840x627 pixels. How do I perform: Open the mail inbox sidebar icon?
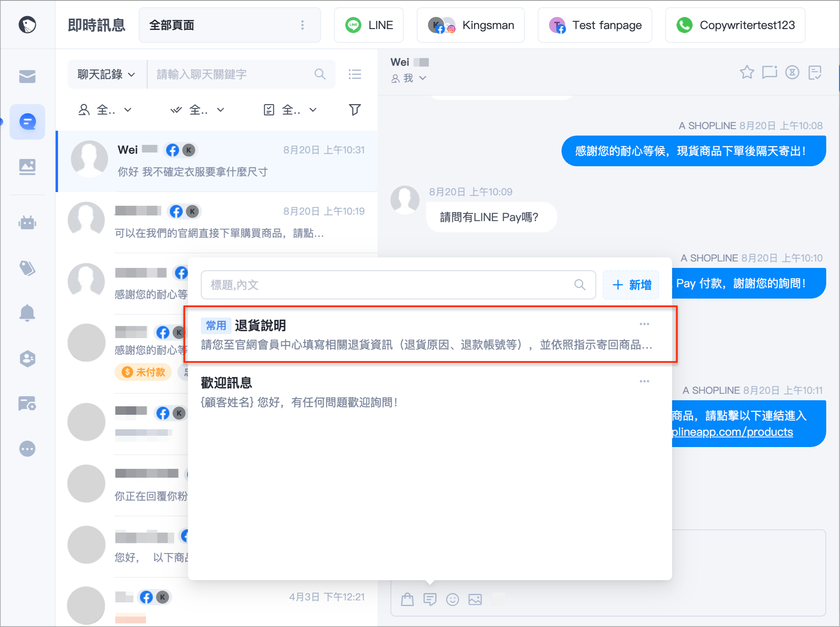27,76
